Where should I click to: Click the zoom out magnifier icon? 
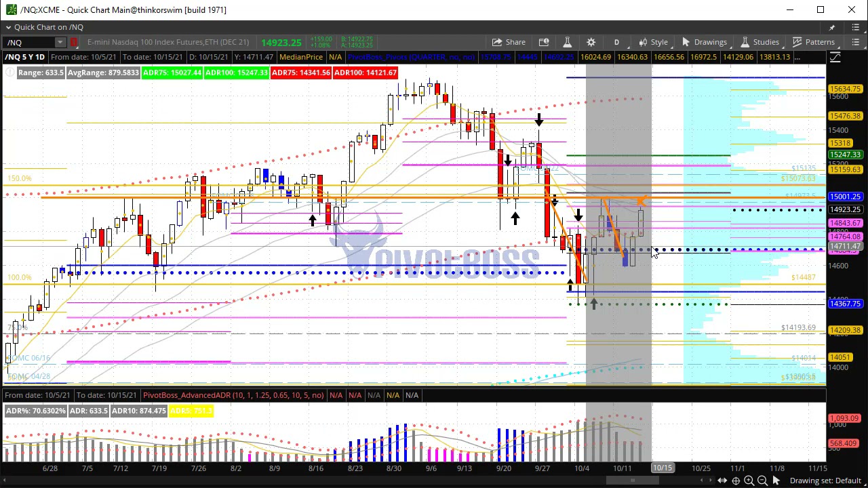[762, 481]
